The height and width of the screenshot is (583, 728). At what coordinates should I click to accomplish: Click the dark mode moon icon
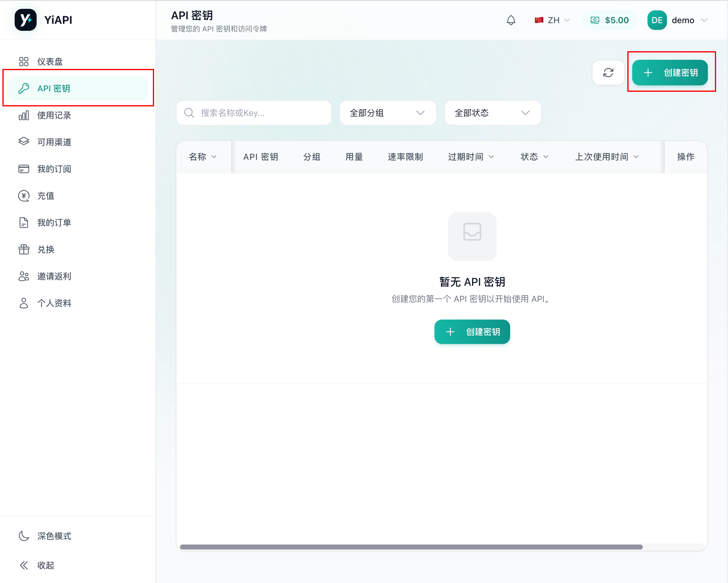pyautogui.click(x=23, y=536)
